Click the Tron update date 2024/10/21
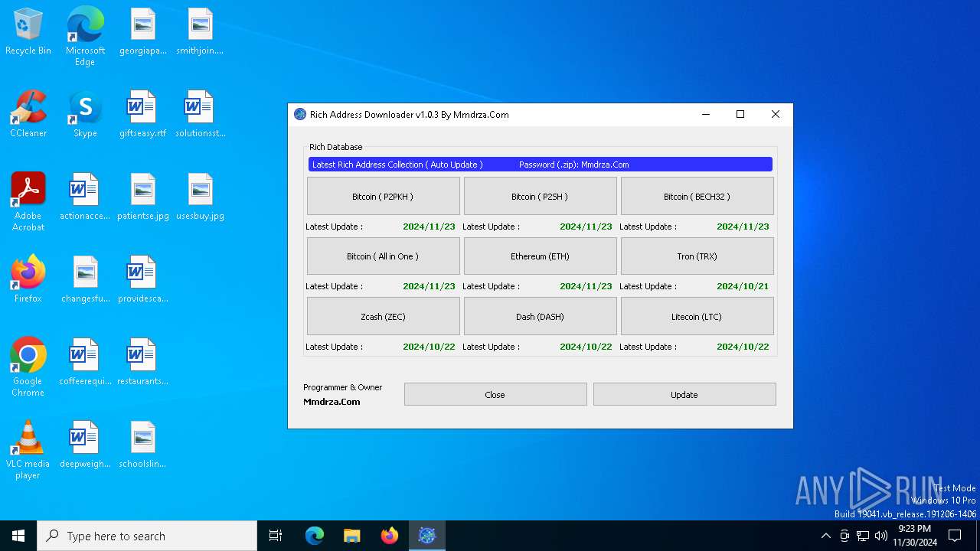Image resolution: width=980 pixels, height=551 pixels. (x=743, y=286)
